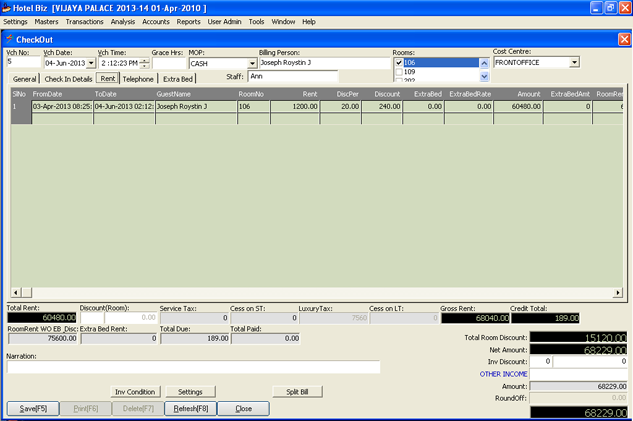Click the Split Bill button
Image resolution: width=633 pixels, height=421 pixels.
point(298,392)
